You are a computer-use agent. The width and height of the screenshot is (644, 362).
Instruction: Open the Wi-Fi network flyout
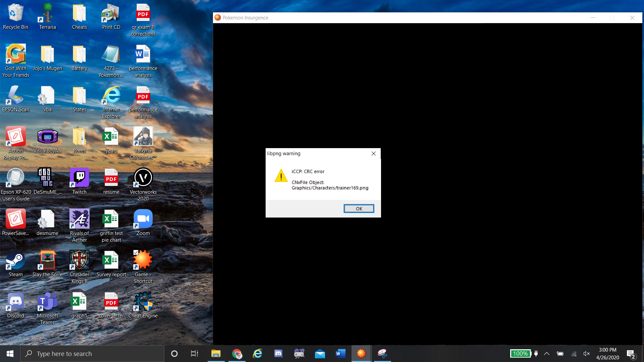574,354
